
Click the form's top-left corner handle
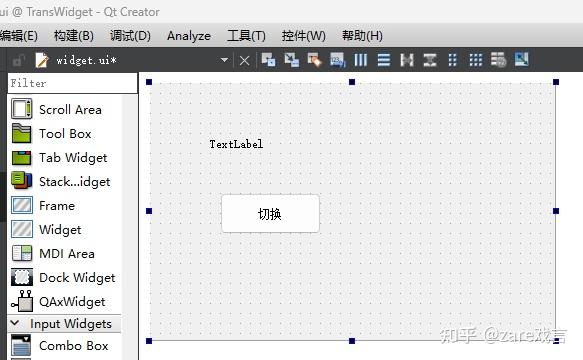(x=149, y=82)
